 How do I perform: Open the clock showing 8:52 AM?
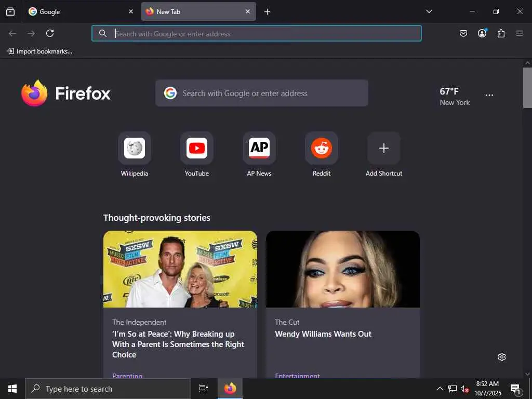tap(487, 389)
